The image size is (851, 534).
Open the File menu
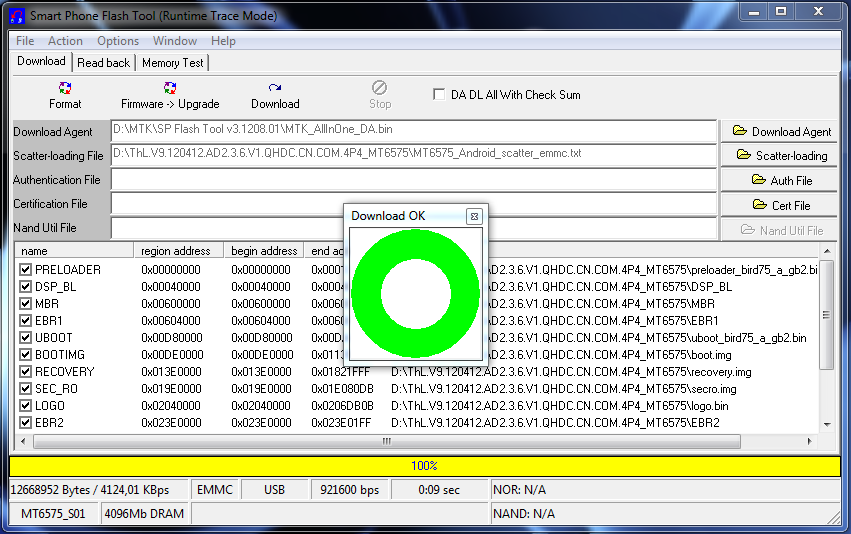click(25, 41)
